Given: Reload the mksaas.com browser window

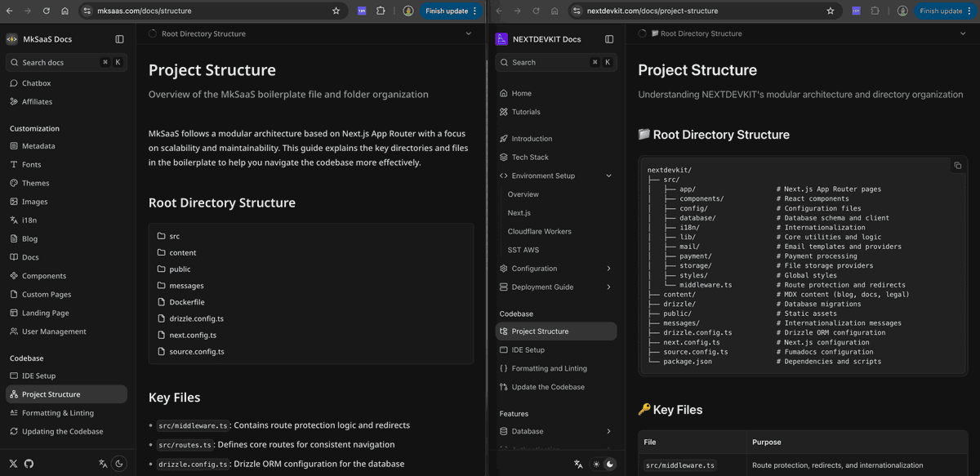Looking at the screenshot, I should pyautogui.click(x=47, y=11).
